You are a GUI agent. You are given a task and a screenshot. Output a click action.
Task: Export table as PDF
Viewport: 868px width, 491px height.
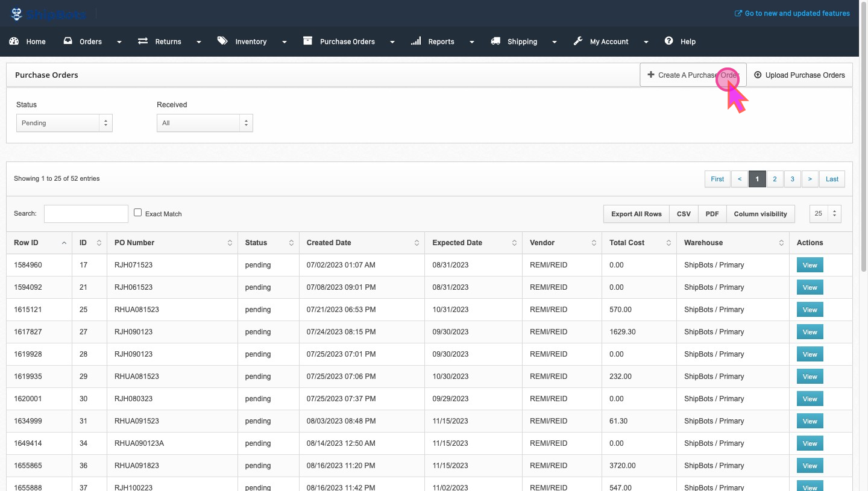(712, 214)
